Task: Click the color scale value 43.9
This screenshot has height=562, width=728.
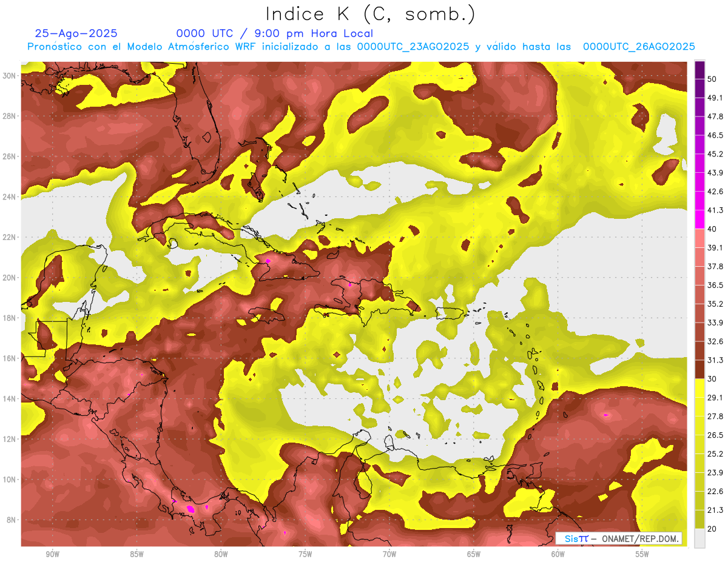Action: click(x=715, y=173)
